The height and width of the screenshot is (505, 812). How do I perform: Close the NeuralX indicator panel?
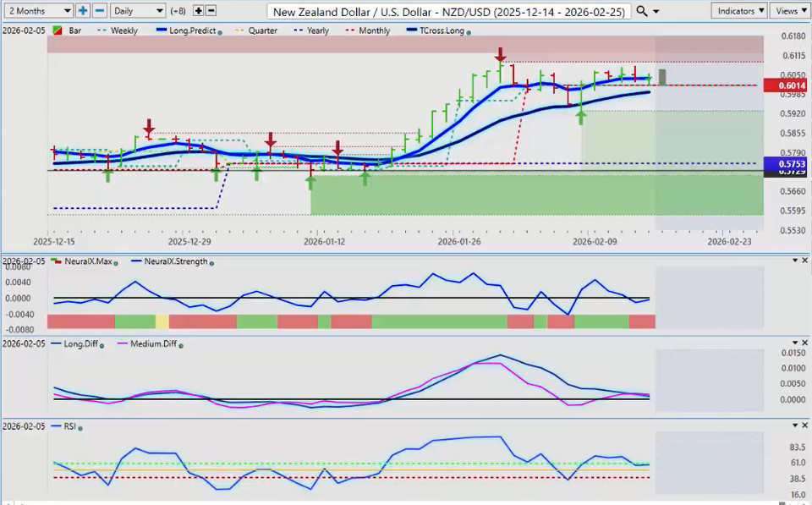[x=804, y=261]
